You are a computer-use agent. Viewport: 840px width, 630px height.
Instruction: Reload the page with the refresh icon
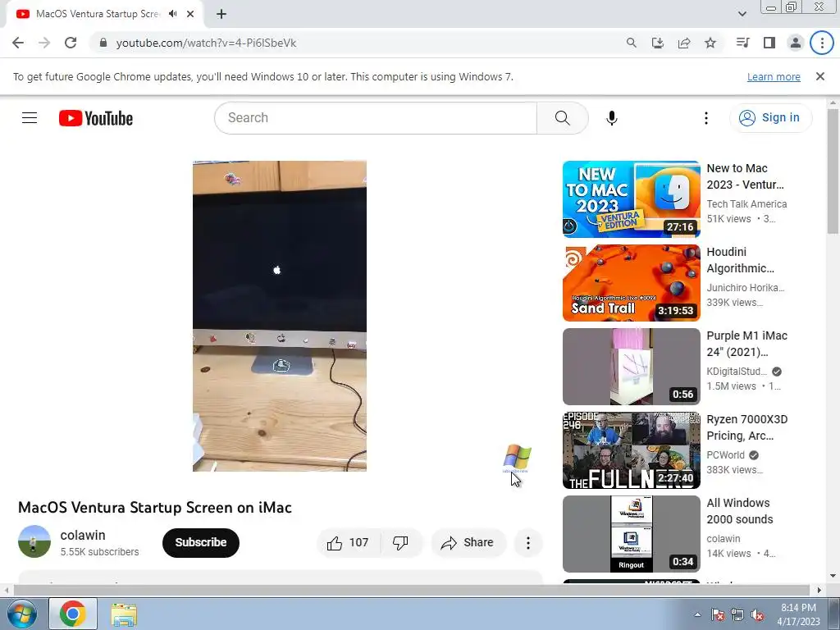[71, 43]
